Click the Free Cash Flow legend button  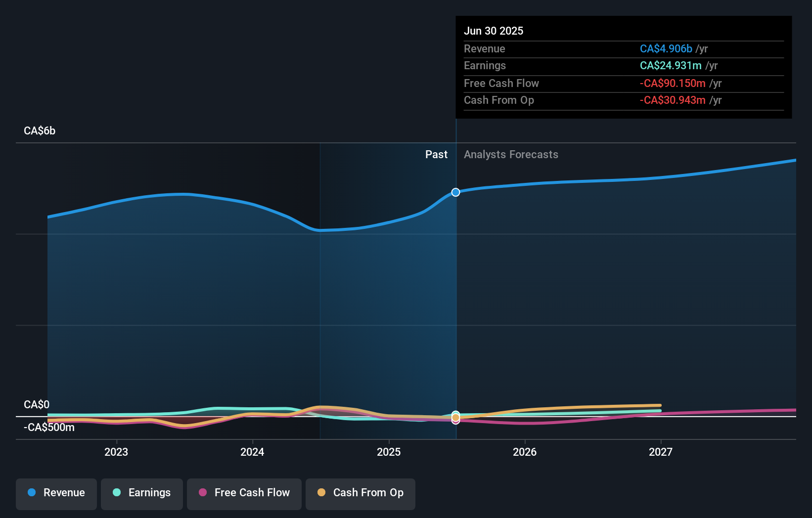(244, 494)
